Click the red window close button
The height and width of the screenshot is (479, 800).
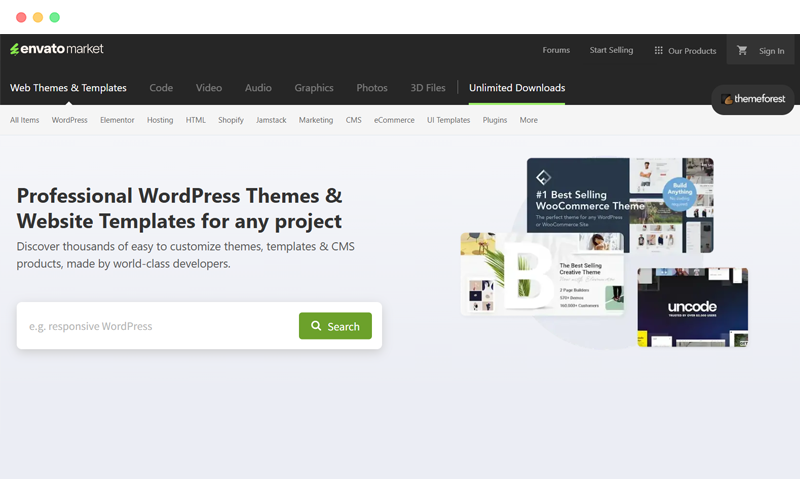[21, 17]
